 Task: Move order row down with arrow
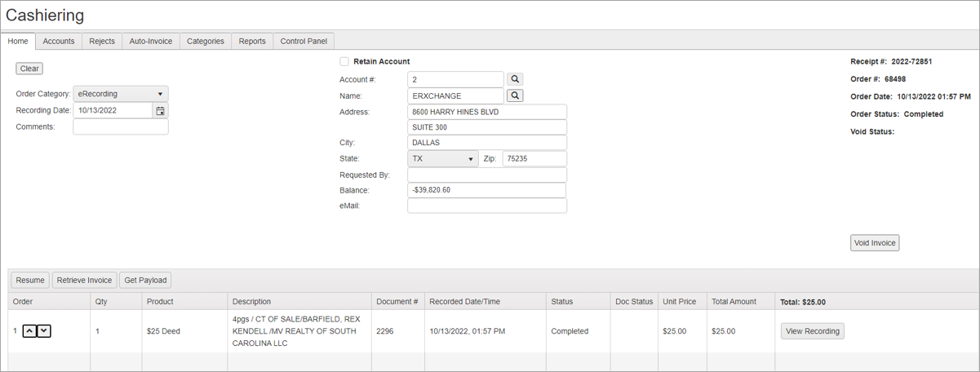[44, 331]
